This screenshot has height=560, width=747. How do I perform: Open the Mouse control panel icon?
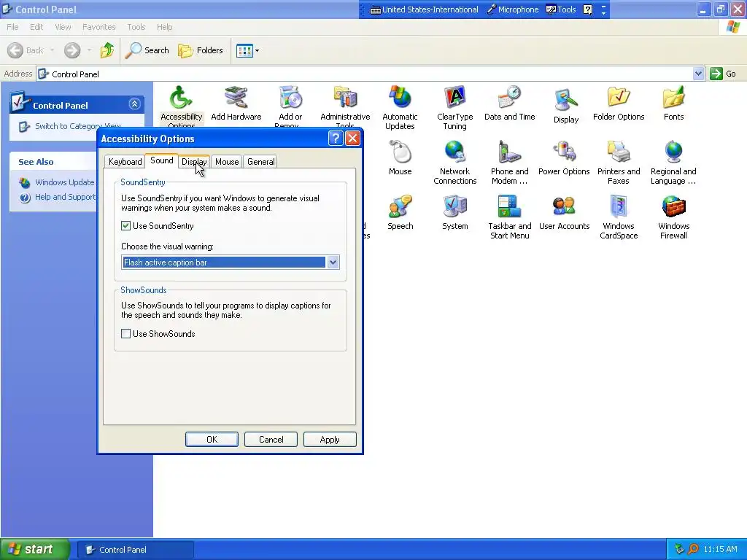coord(400,158)
